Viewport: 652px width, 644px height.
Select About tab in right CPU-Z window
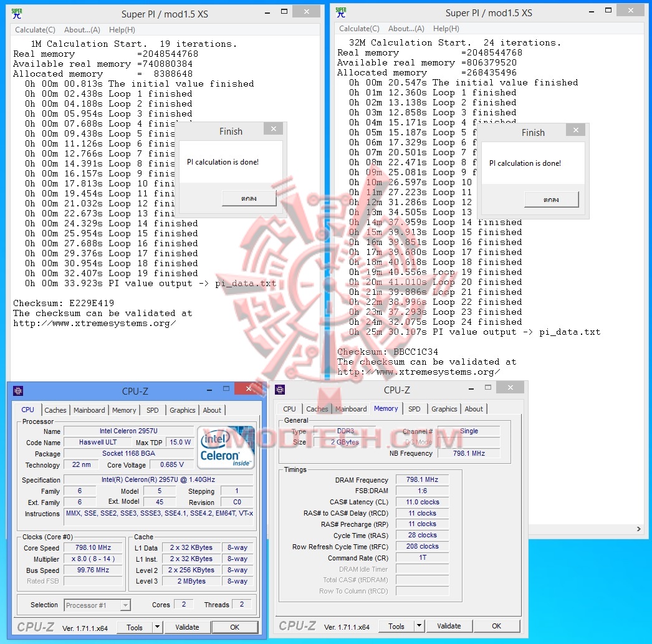474,409
